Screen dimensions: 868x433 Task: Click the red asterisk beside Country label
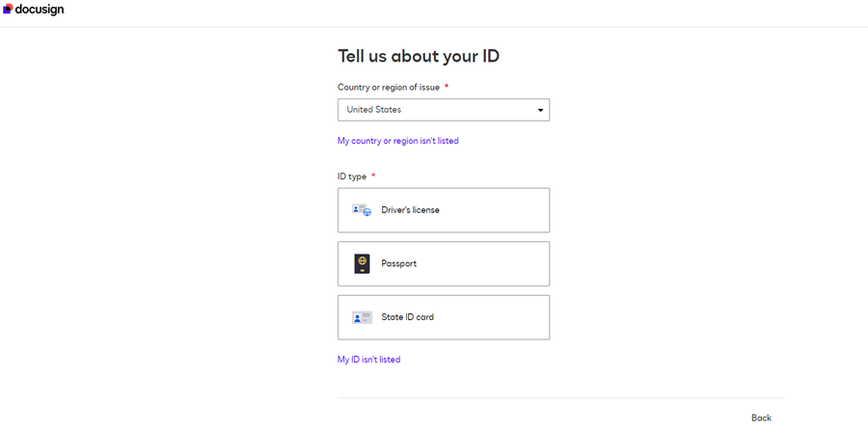tap(447, 87)
